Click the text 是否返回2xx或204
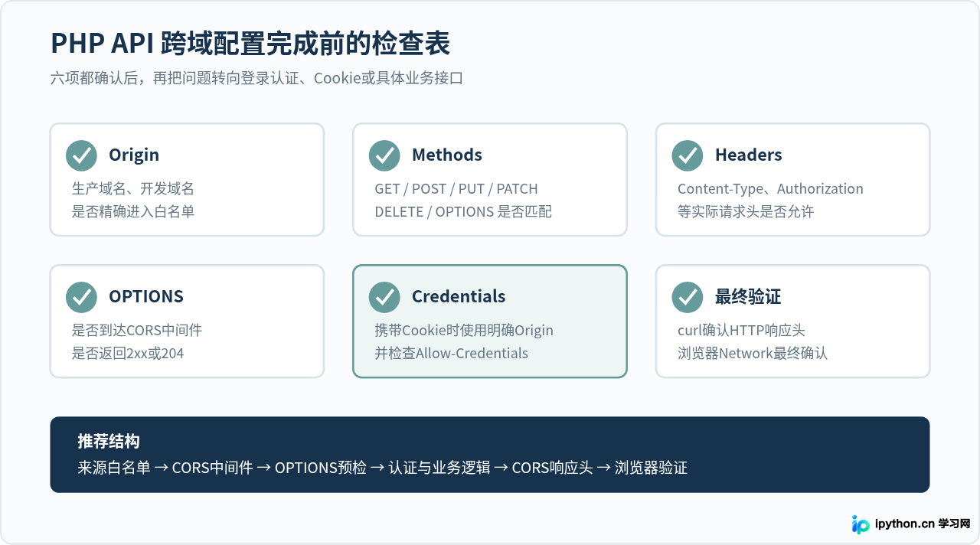The width and height of the screenshot is (980, 545). point(128,353)
